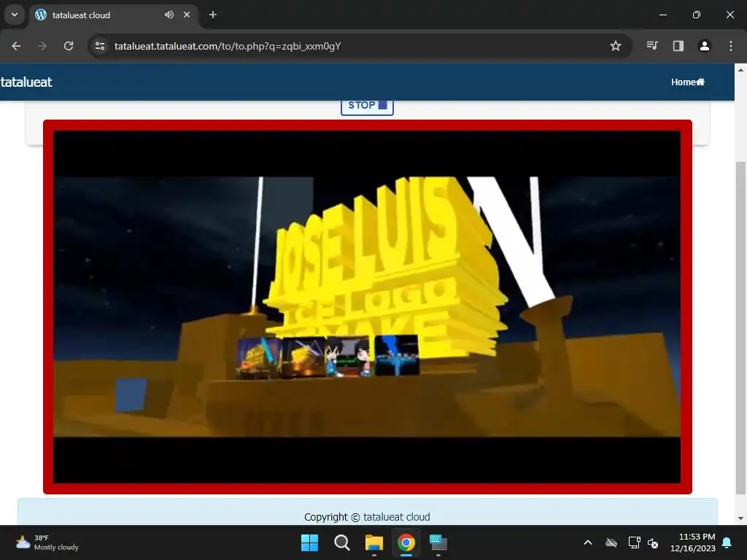Open the clock and date panel
Screen dimensions: 747x560
tap(693, 542)
